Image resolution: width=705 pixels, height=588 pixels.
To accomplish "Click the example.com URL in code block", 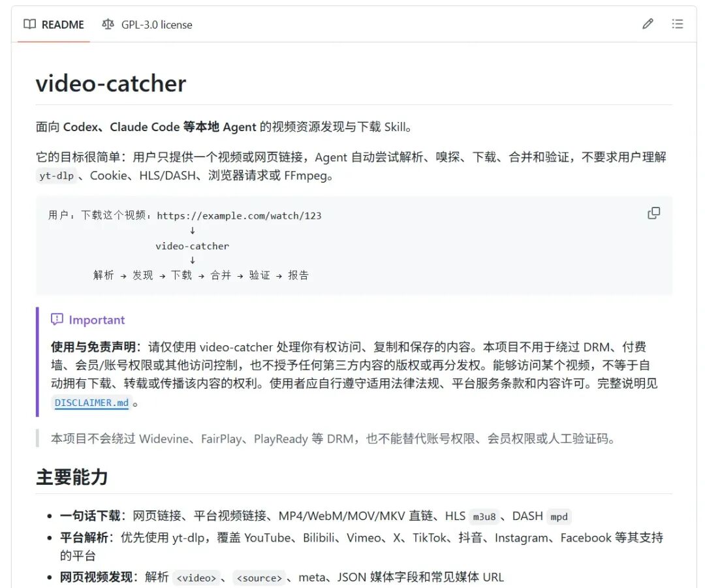I will tap(239, 216).
